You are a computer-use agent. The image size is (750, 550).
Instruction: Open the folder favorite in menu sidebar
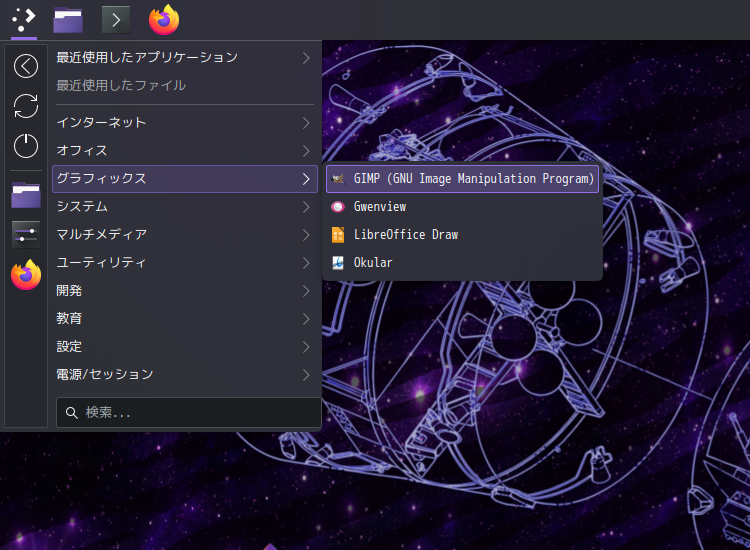[x=26, y=195]
